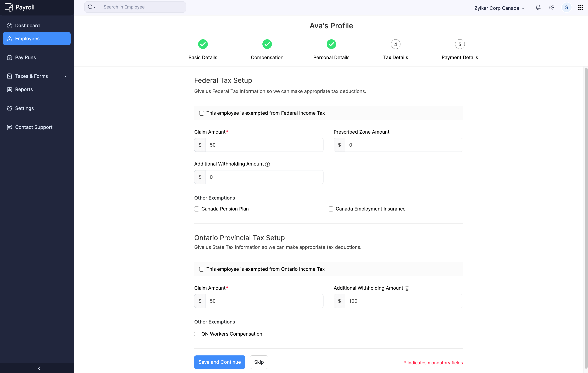
Task: Open Pay Runs in the sidebar
Action: (25, 58)
